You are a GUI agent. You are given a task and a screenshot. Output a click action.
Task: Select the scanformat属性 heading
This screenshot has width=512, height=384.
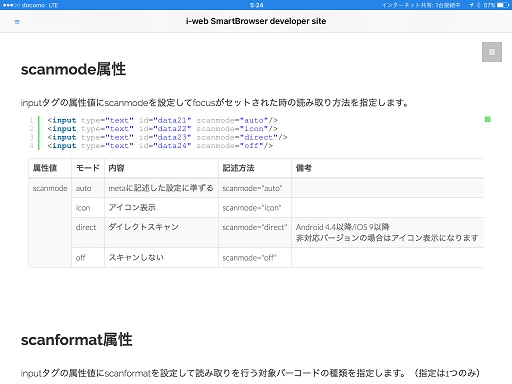[77, 340]
